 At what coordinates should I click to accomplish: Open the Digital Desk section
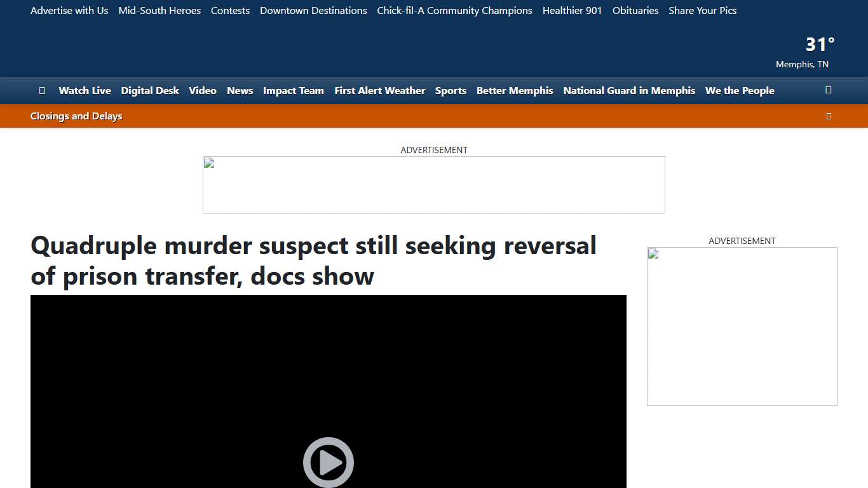pyautogui.click(x=150, y=90)
